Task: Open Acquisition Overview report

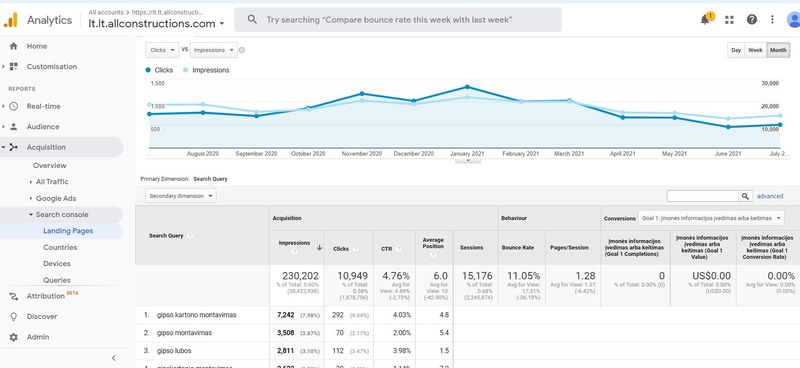Action: [x=49, y=165]
